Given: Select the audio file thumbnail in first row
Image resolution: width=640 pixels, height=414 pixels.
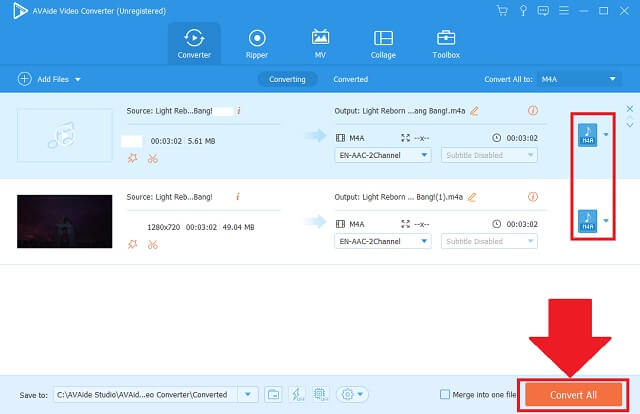Looking at the screenshot, I should click(x=64, y=135).
